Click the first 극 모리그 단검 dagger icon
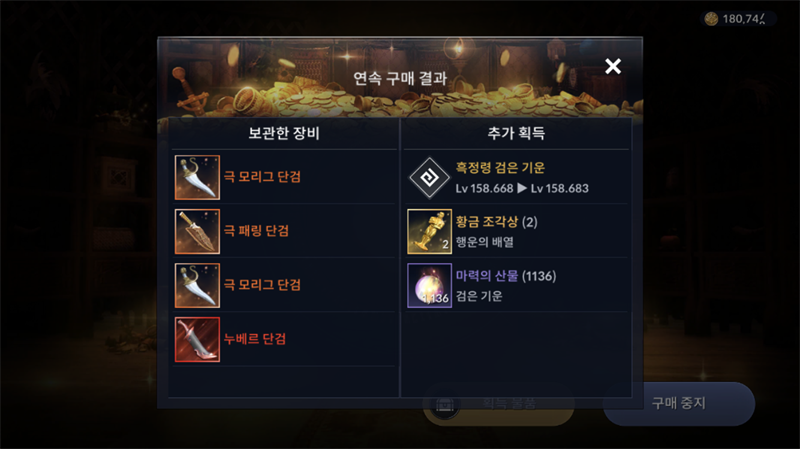Viewport: 800px width, 449px height. [197, 178]
